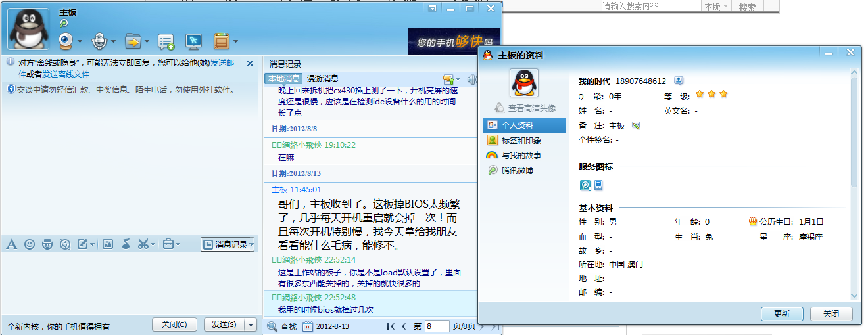868x335 pixels.
Task: Switch to the 漫游消息 tab
Action: (322, 78)
